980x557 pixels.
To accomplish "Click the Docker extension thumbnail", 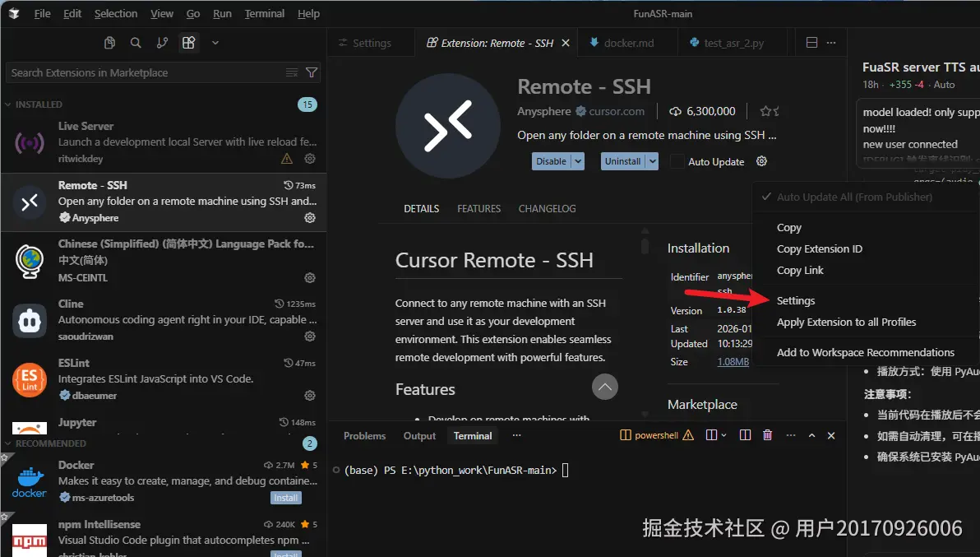I will tap(30, 481).
